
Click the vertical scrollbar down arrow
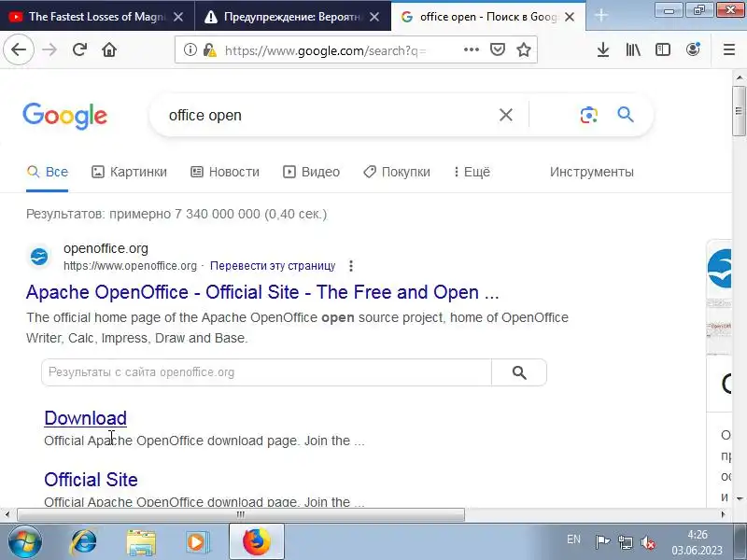[x=740, y=499]
